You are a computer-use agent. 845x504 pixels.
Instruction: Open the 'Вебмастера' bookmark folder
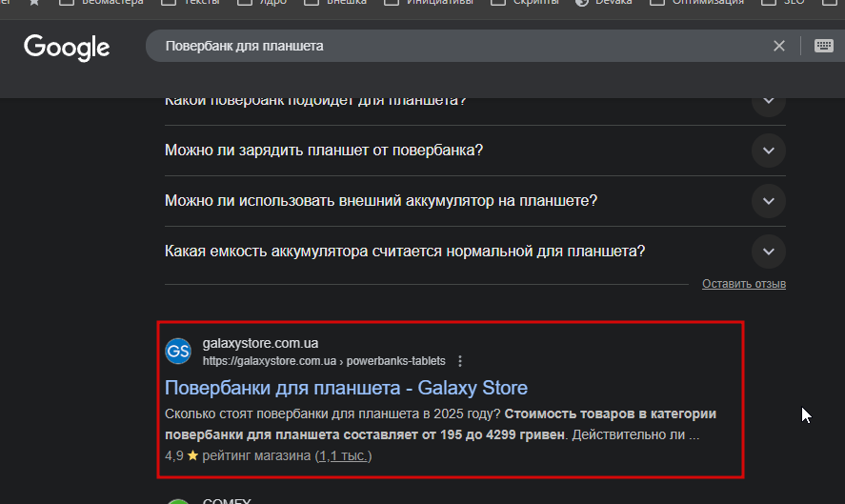click(101, 3)
